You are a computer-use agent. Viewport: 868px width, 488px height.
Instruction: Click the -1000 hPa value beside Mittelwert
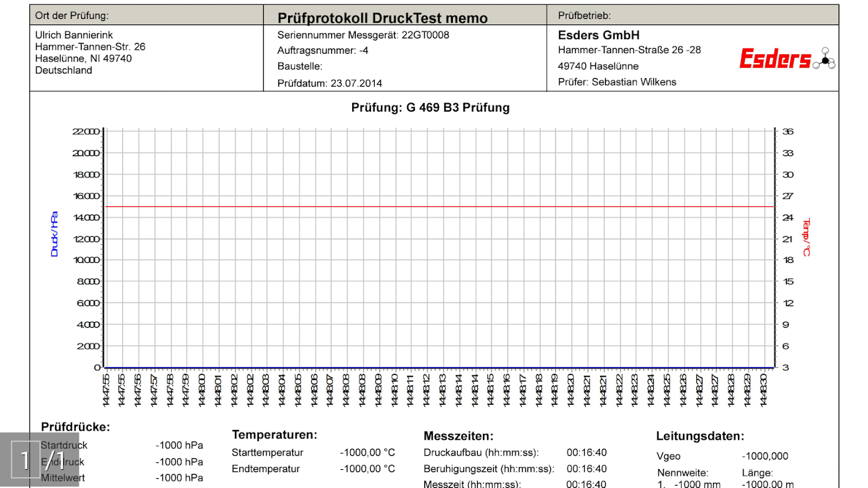179,478
